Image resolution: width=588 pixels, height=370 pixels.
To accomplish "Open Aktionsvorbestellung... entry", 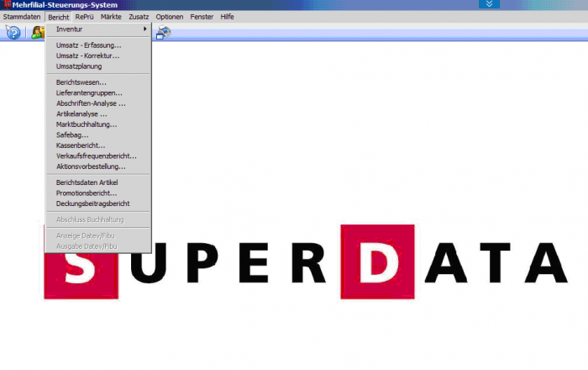I will (98, 166).
